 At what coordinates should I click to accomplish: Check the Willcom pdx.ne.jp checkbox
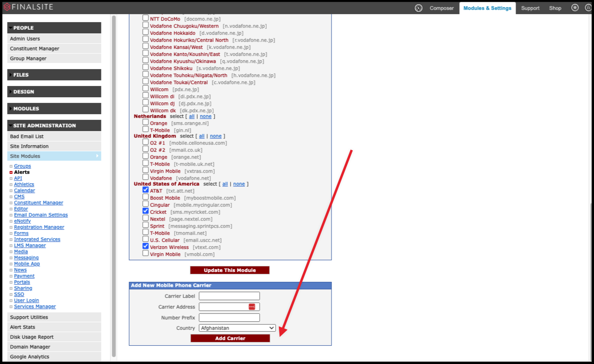[x=146, y=89]
